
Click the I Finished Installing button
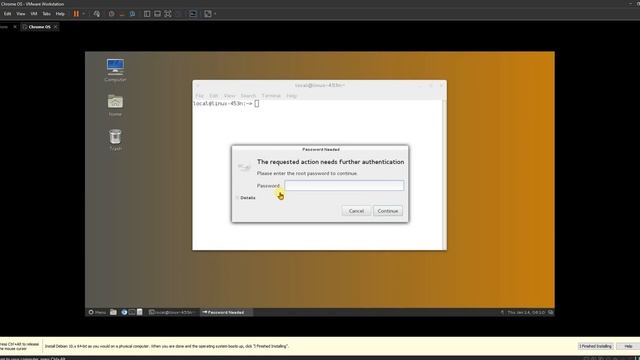(596, 346)
